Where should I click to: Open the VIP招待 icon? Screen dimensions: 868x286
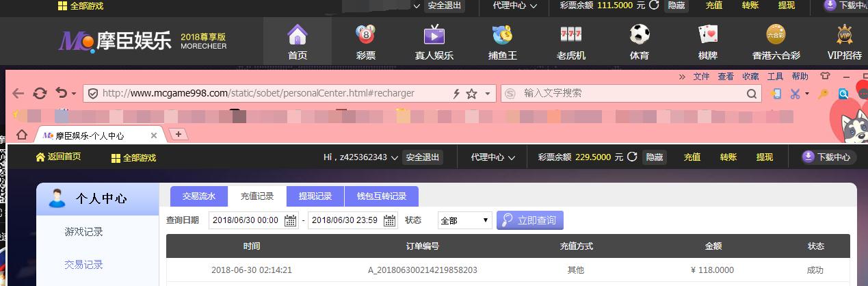pyautogui.click(x=844, y=34)
